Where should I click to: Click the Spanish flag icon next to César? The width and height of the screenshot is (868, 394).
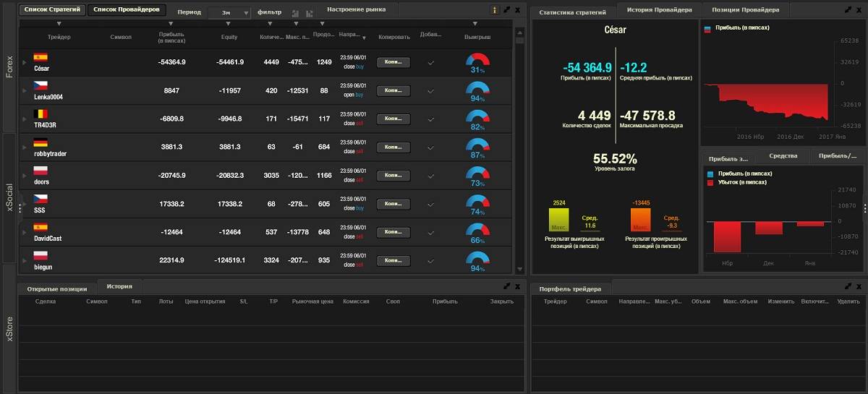(41, 57)
